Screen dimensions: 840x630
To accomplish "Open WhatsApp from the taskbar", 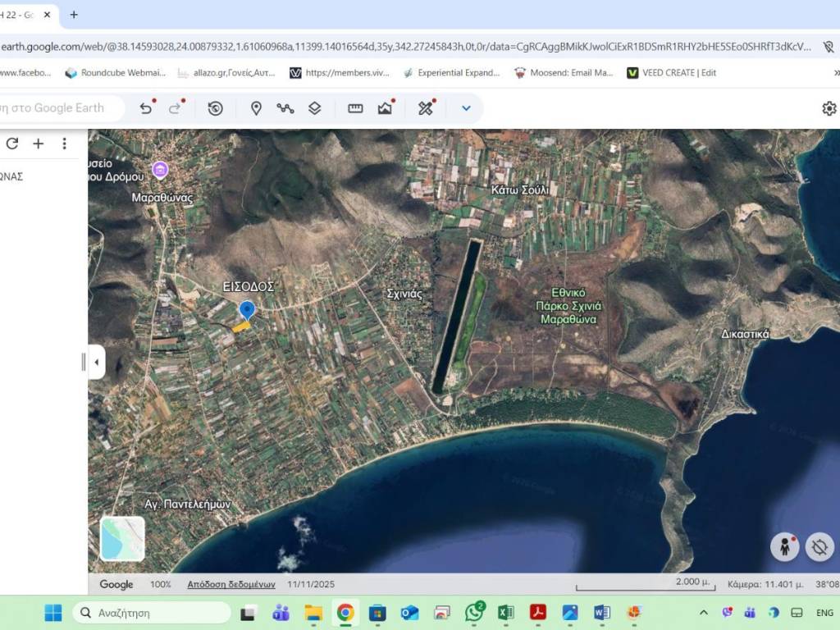I will tap(474, 613).
